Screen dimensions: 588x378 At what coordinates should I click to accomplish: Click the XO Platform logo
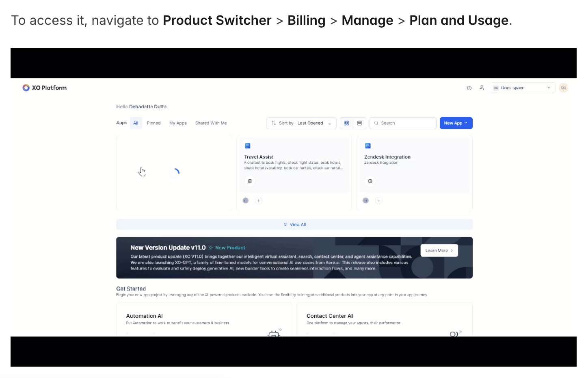click(45, 88)
